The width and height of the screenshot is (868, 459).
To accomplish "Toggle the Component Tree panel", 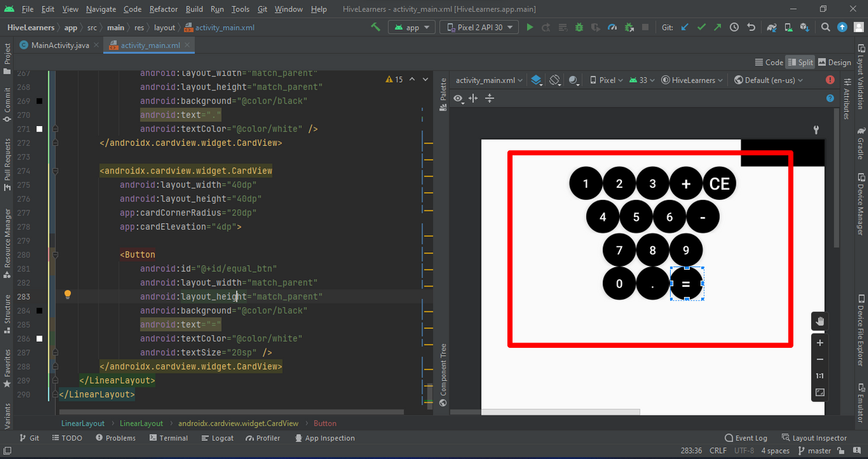I will [x=443, y=375].
